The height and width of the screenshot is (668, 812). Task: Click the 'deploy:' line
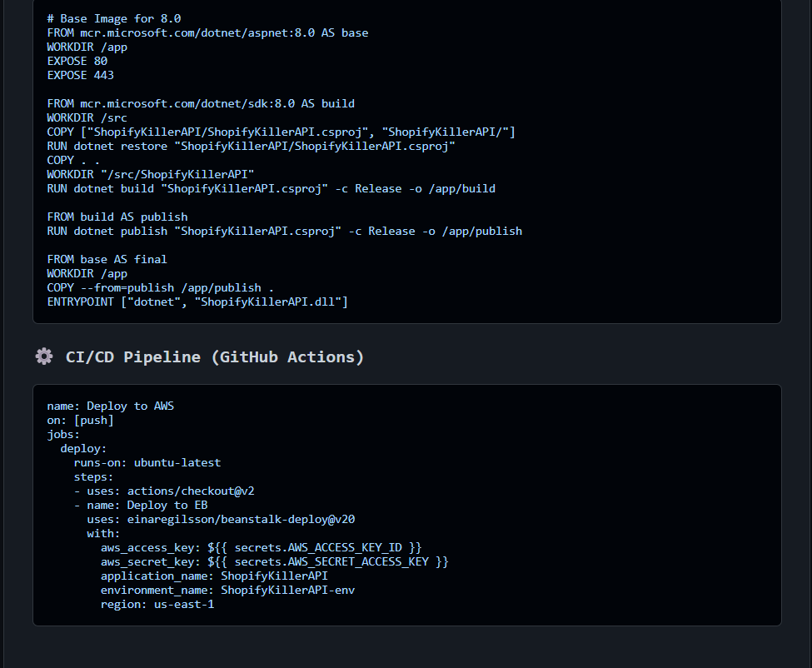coord(83,448)
